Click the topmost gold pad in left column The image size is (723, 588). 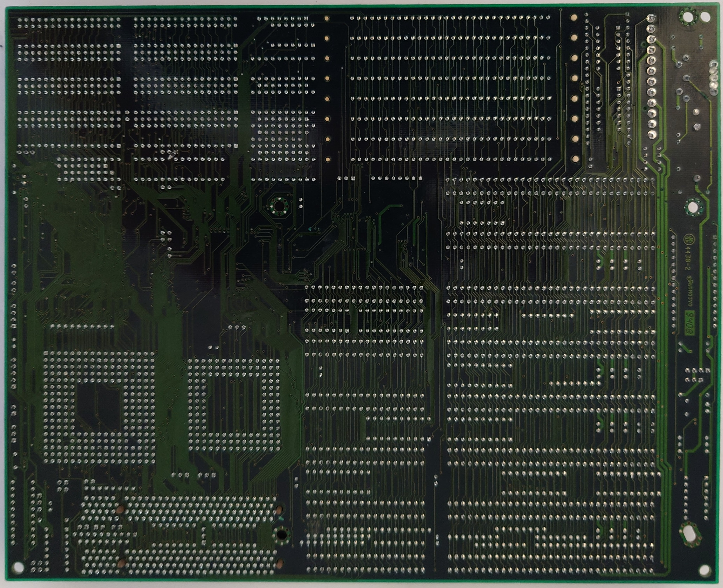(327, 19)
